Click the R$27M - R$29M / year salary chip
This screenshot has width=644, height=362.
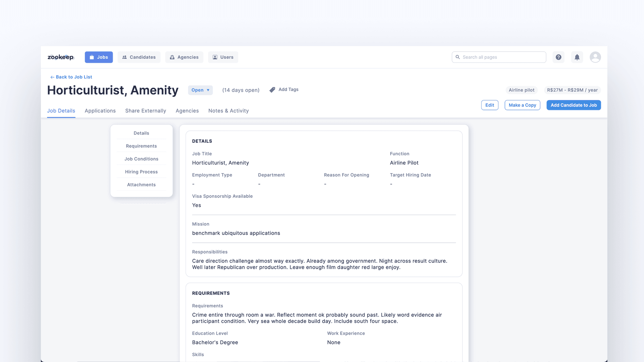pos(572,90)
